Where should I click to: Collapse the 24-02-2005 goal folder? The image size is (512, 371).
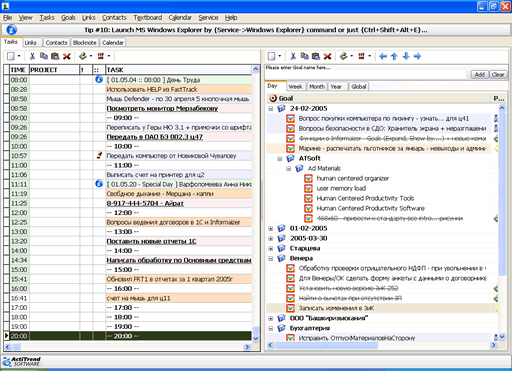click(x=271, y=108)
